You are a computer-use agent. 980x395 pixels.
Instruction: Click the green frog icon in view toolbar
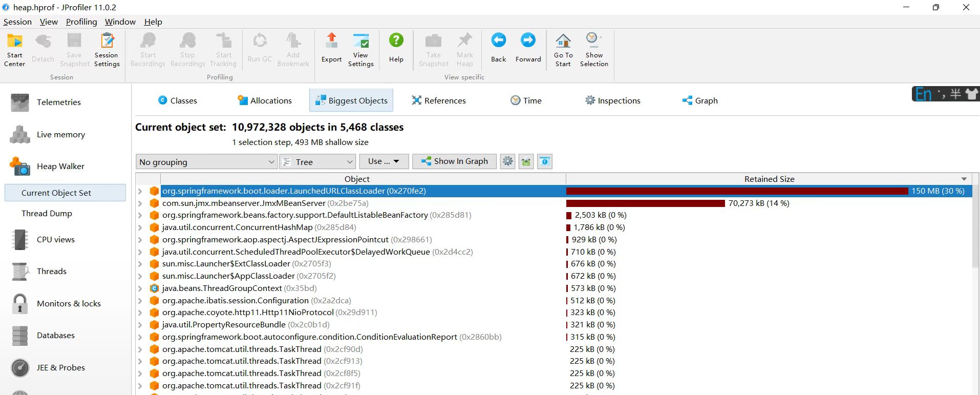pyautogui.click(x=526, y=161)
